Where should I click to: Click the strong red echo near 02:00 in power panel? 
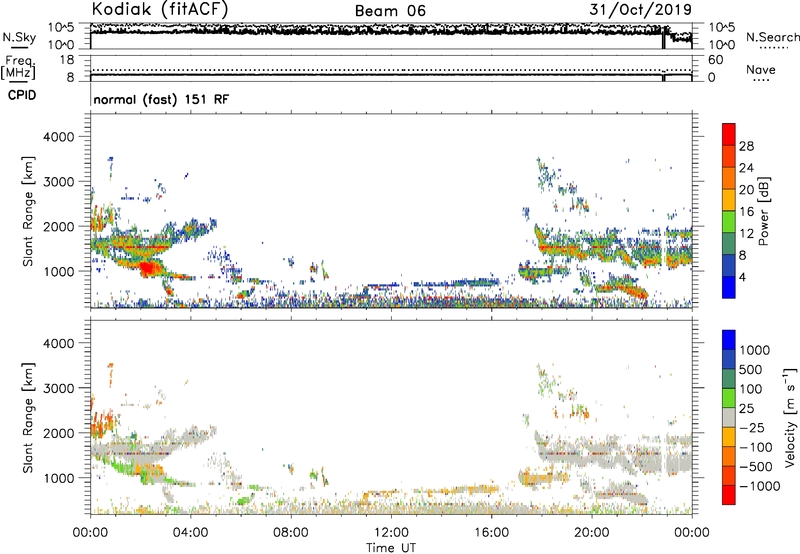click(148, 268)
